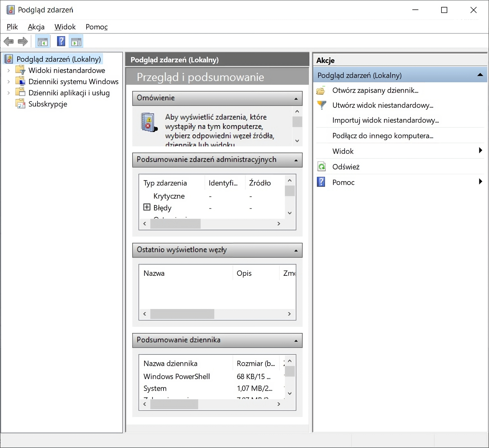This screenshot has width=489, height=448.
Task: Expand the Błędy row plus box
Action: click(147, 207)
